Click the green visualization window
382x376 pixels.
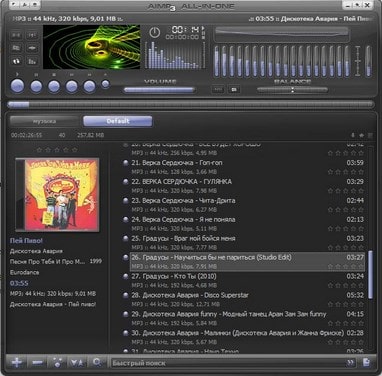pyautogui.click(x=92, y=47)
